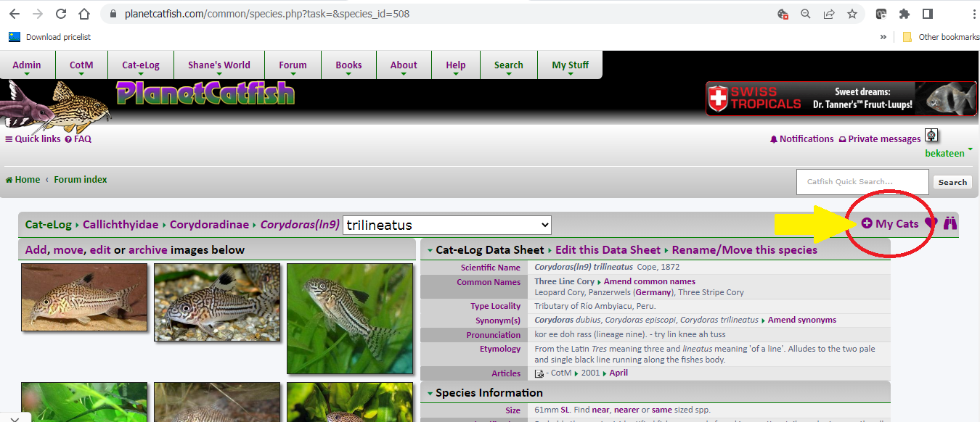Open the Corydoras(ln9) breadcrumb link
This screenshot has width=980, height=422.
point(300,225)
